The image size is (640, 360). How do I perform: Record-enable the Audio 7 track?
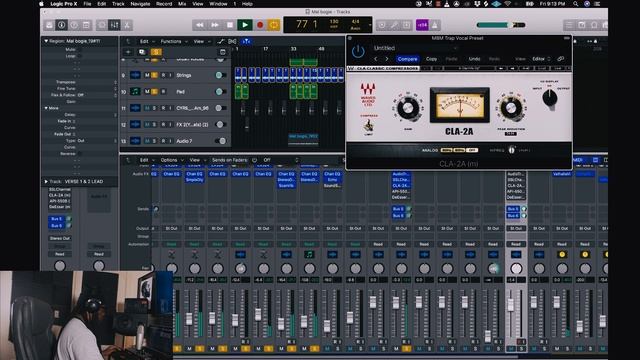tap(163, 141)
